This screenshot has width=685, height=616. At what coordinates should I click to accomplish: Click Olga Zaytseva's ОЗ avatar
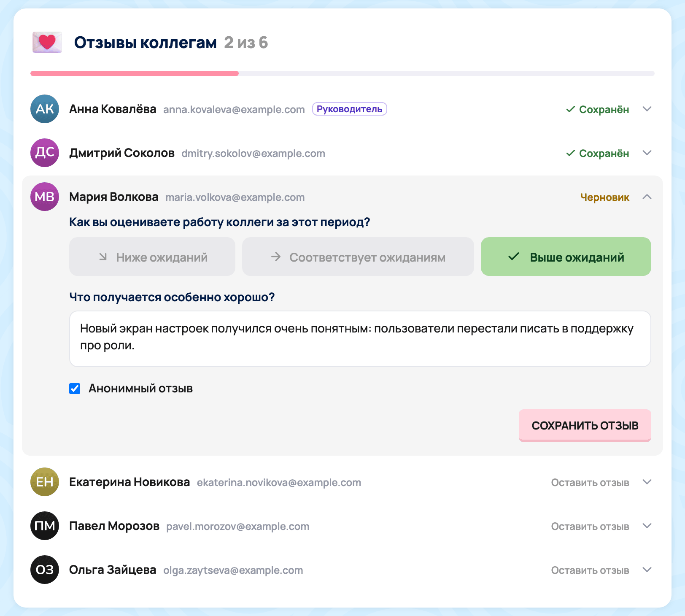point(45,570)
